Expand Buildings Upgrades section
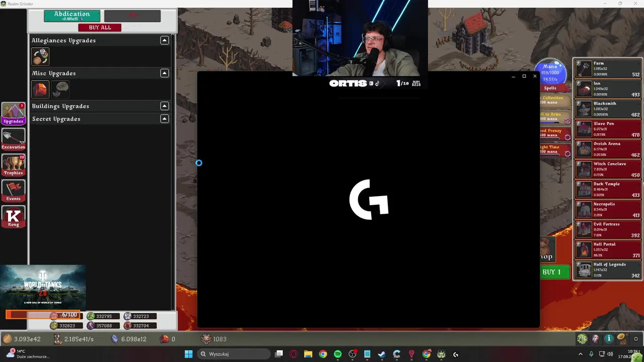 tap(165, 106)
